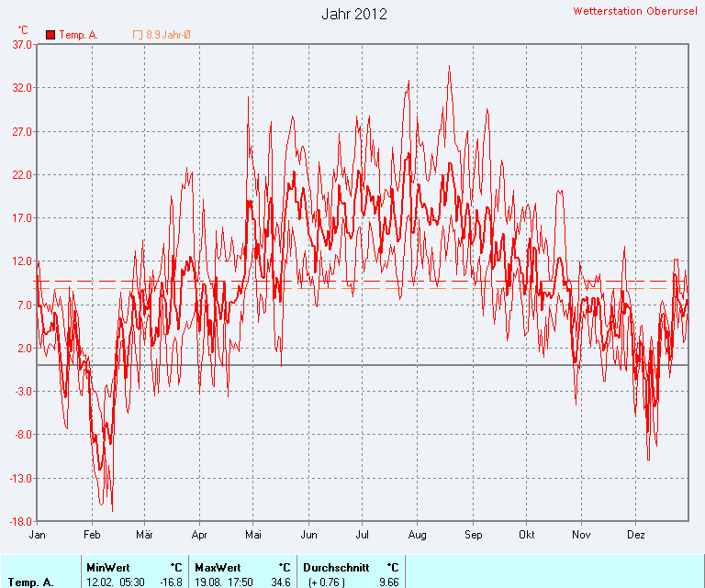Click the orange 8.9 Jahr-Ø legend box
This screenshot has width=705, height=588.
pos(138,35)
